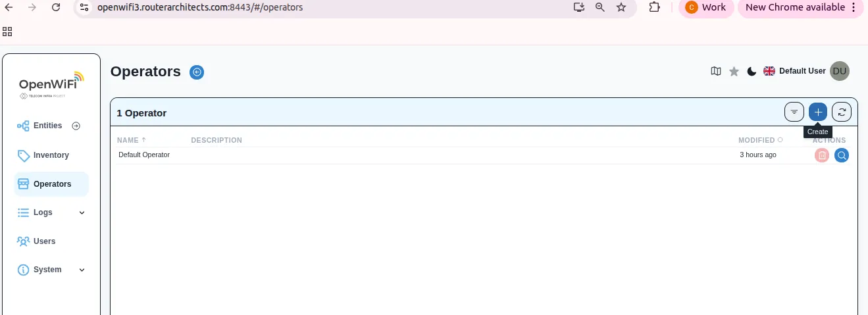Click the blue Create operator plus button
Viewport: 868px width, 315px height.
click(817, 112)
